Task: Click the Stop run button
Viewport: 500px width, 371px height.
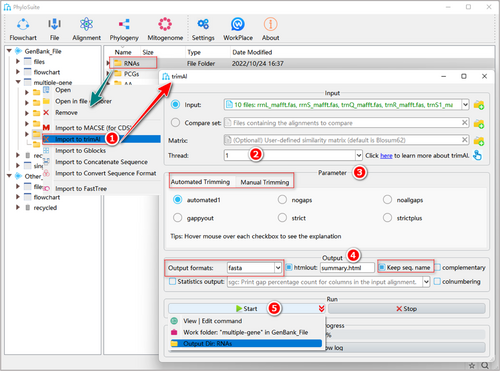Action: point(406,309)
